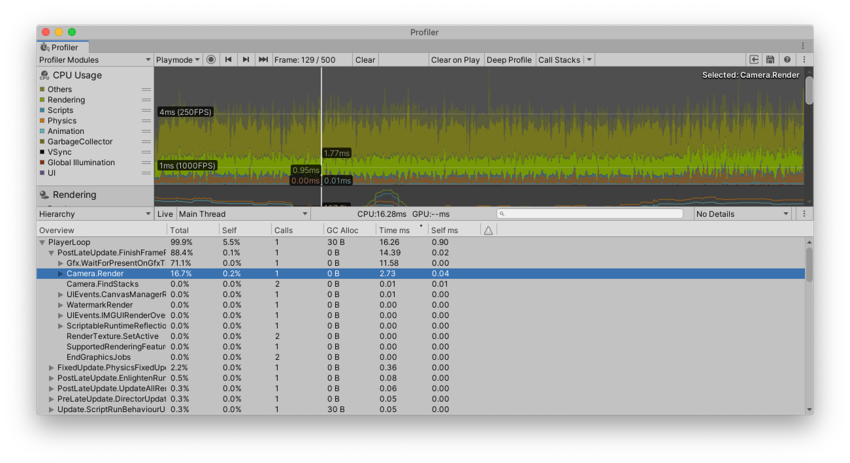Reorder handle next to Animation category
Viewport: 850px width, 463px height.
tap(146, 131)
